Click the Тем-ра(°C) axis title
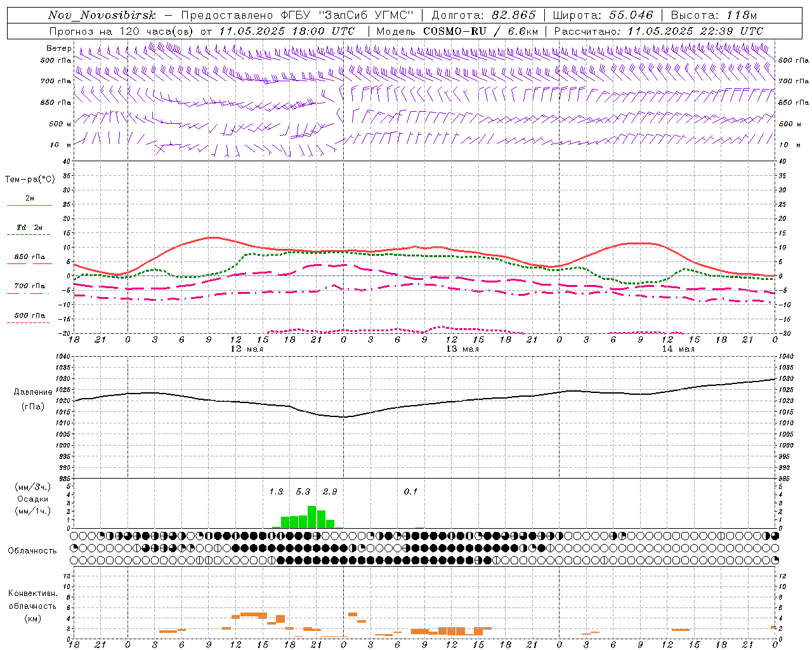The height and width of the screenshot is (650, 812). (x=30, y=180)
